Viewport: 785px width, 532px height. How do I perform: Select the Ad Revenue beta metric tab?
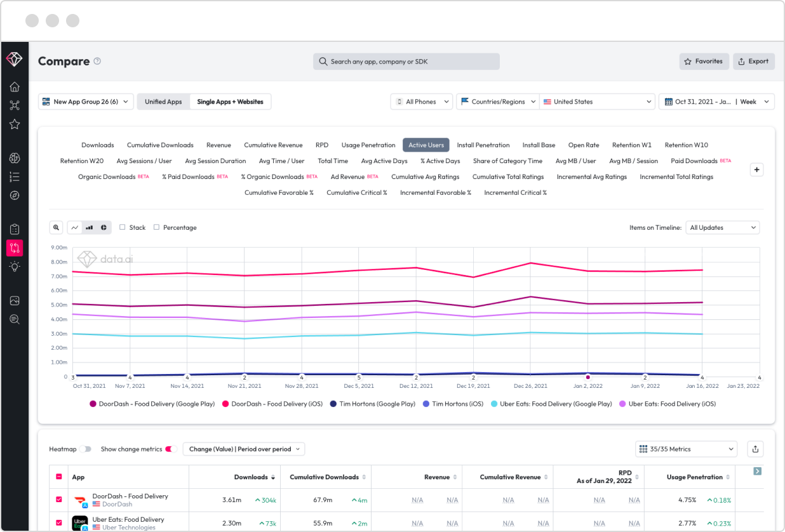point(354,177)
